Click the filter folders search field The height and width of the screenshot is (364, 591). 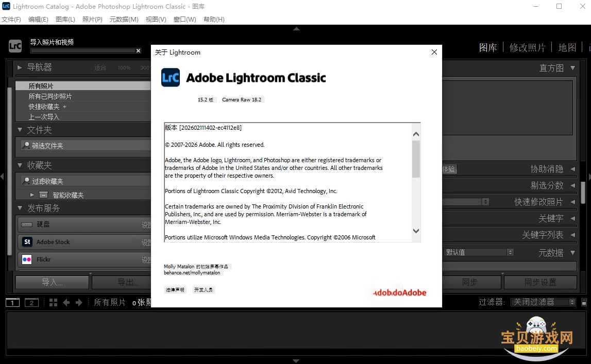[86, 145]
